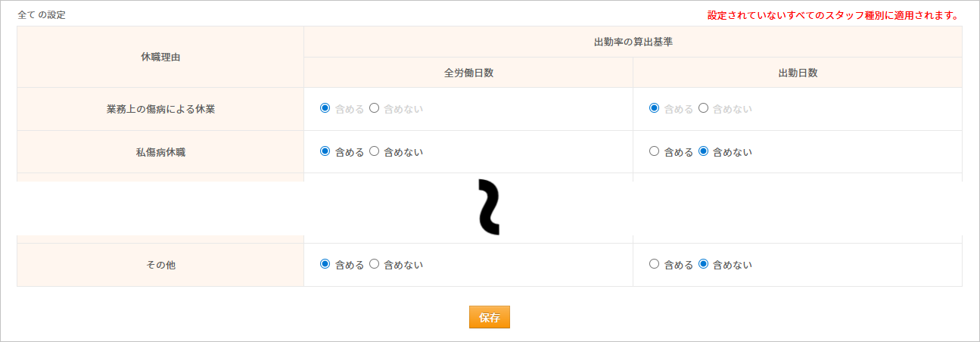Click the 休職理由 column header
Viewport: 980px width, 342px height.
coord(160,57)
